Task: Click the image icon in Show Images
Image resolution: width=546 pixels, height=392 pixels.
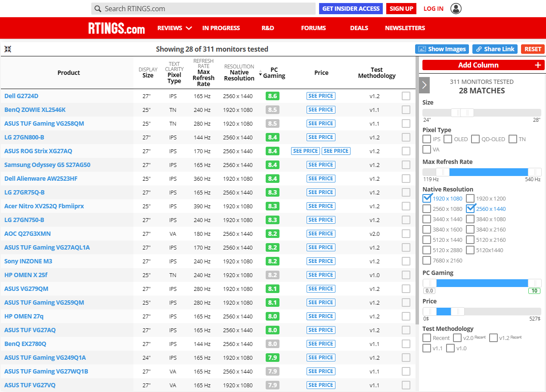Action: point(422,49)
